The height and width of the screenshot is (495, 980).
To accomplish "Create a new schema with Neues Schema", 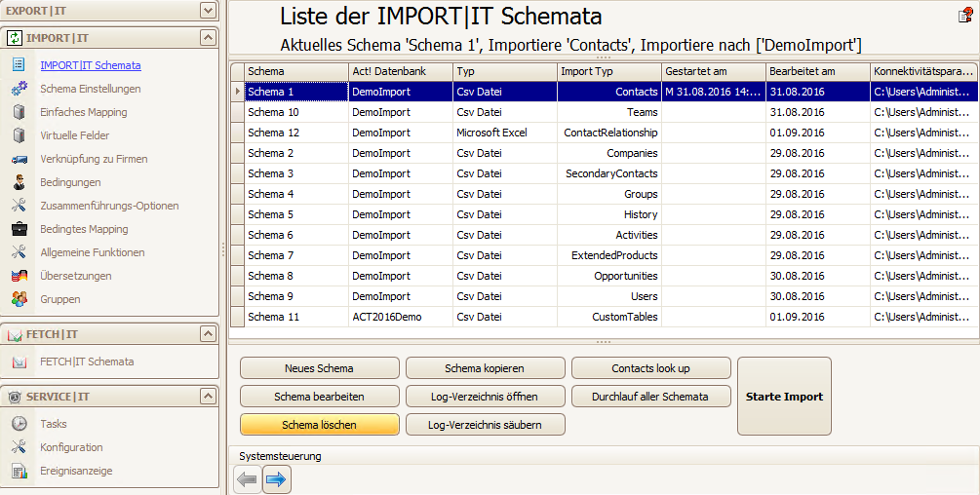I will 320,368.
